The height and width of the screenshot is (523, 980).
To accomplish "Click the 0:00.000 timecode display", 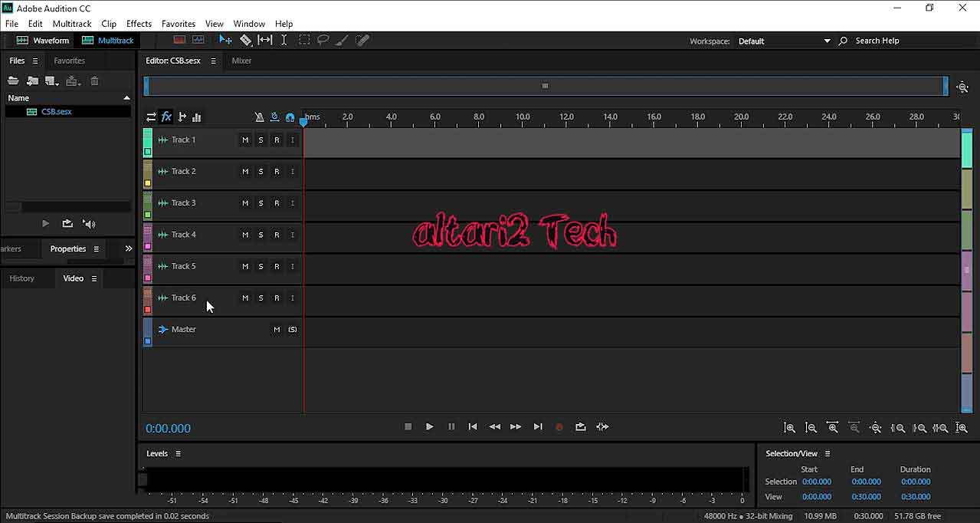I will [x=169, y=429].
